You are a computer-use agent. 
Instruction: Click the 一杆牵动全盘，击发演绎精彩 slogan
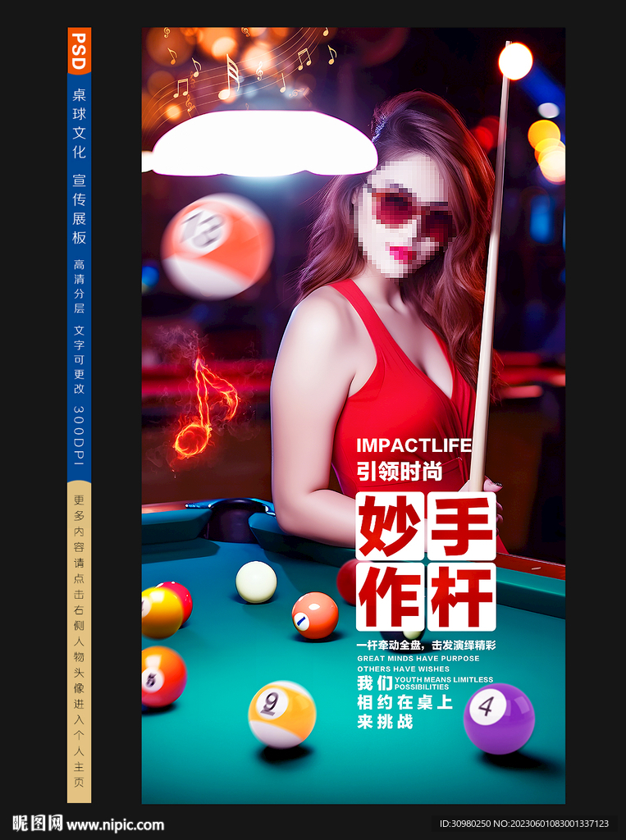coord(427,646)
